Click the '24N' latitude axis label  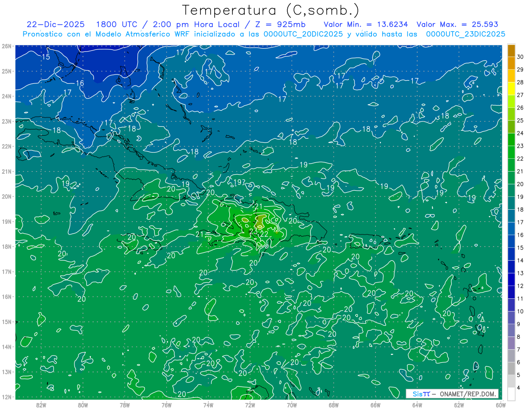[6, 96]
